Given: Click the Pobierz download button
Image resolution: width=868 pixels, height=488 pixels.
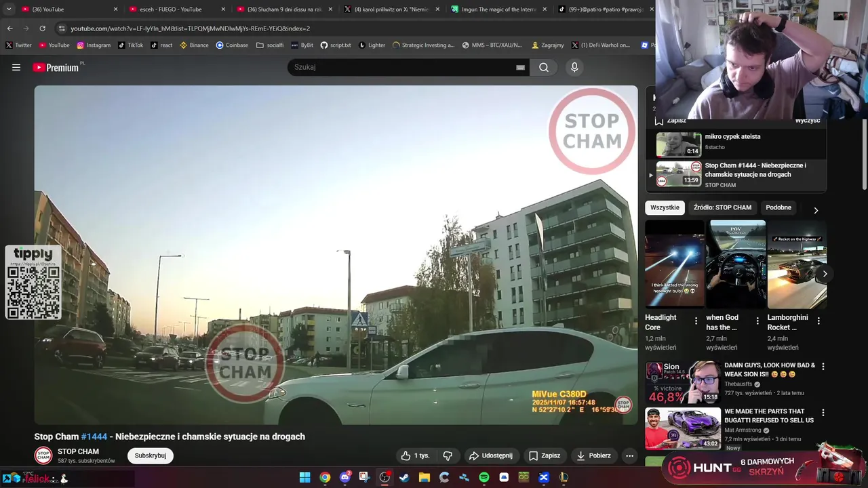Looking at the screenshot, I should click(x=593, y=455).
